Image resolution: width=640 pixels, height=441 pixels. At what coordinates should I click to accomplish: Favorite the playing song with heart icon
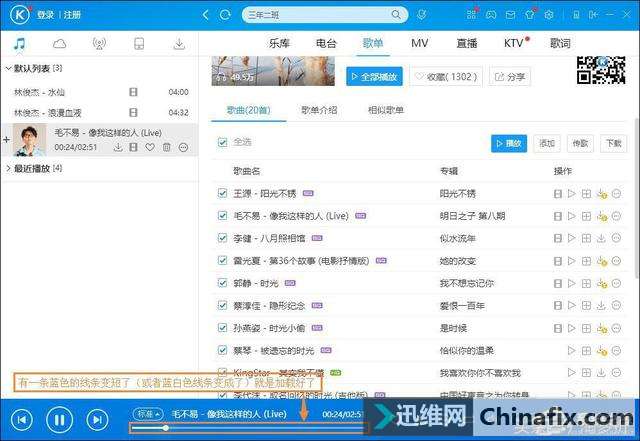click(x=150, y=147)
